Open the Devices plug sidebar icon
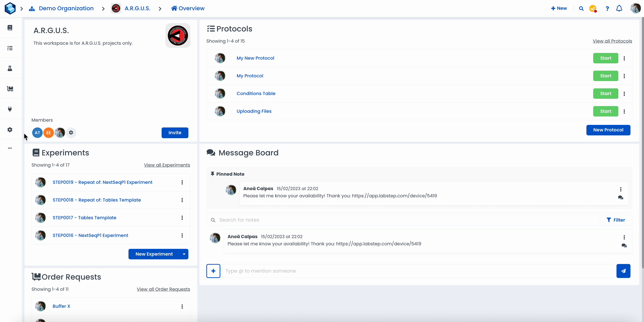The image size is (644, 322). point(10,109)
